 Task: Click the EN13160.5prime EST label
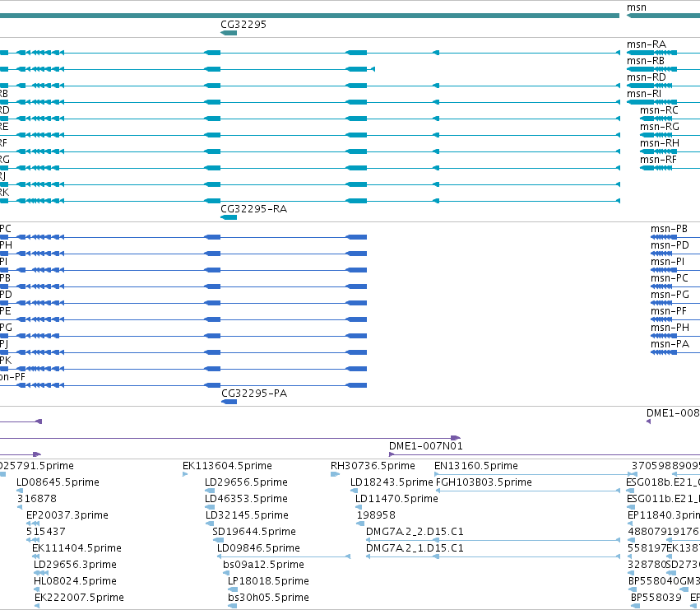coord(476,466)
